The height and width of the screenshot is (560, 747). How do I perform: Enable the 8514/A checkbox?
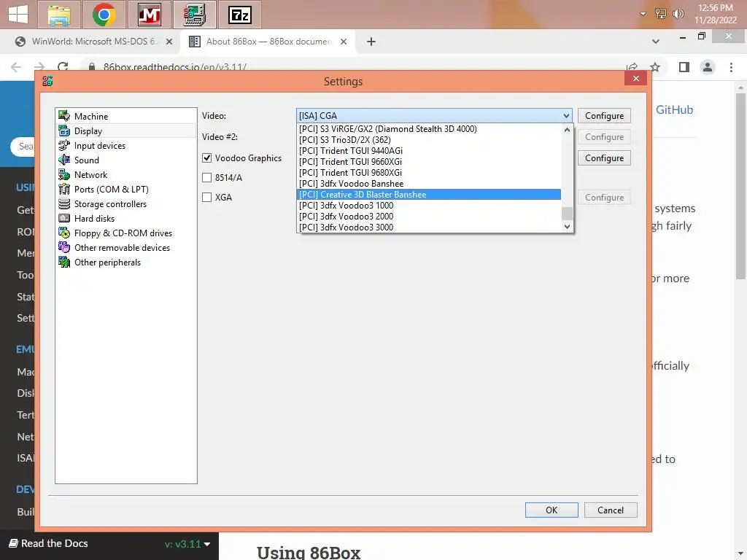point(206,178)
